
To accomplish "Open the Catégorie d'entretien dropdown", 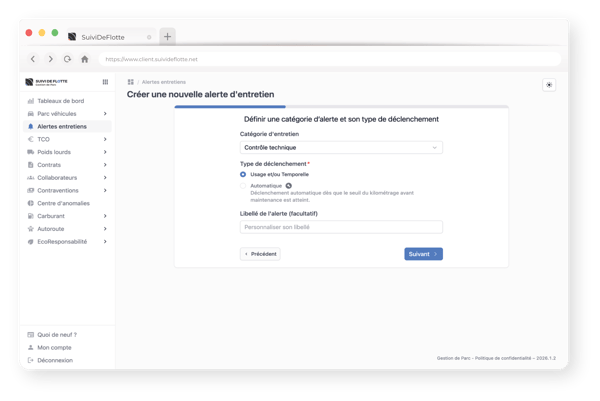I will point(341,148).
